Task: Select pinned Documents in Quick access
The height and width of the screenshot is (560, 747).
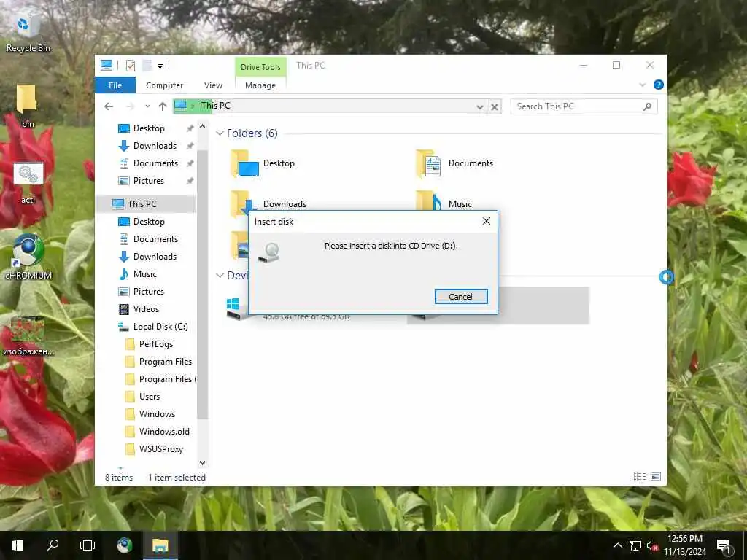Action: tap(155, 163)
